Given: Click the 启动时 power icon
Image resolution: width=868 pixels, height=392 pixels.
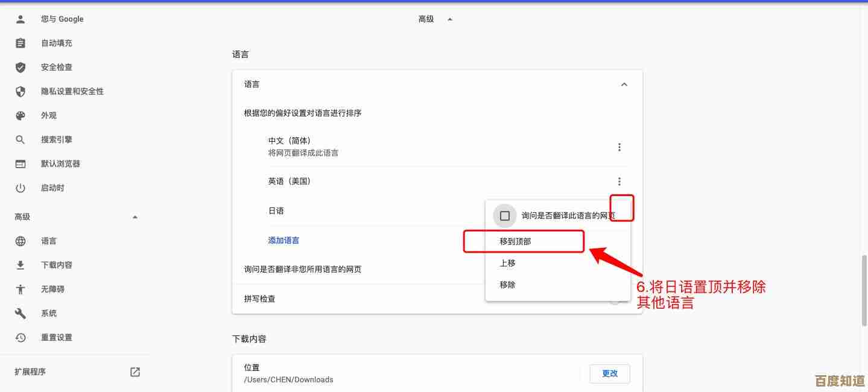Looking at the screenshot, I should pyautogui.click(x=20, y=188).
